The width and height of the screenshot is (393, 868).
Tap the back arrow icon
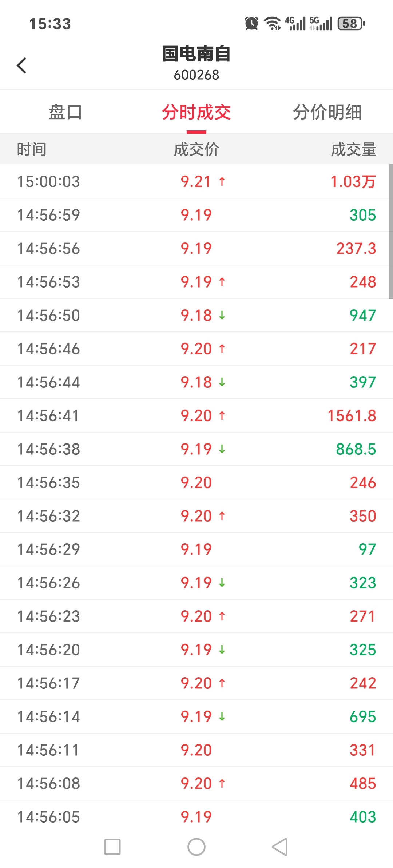point(22,65)
